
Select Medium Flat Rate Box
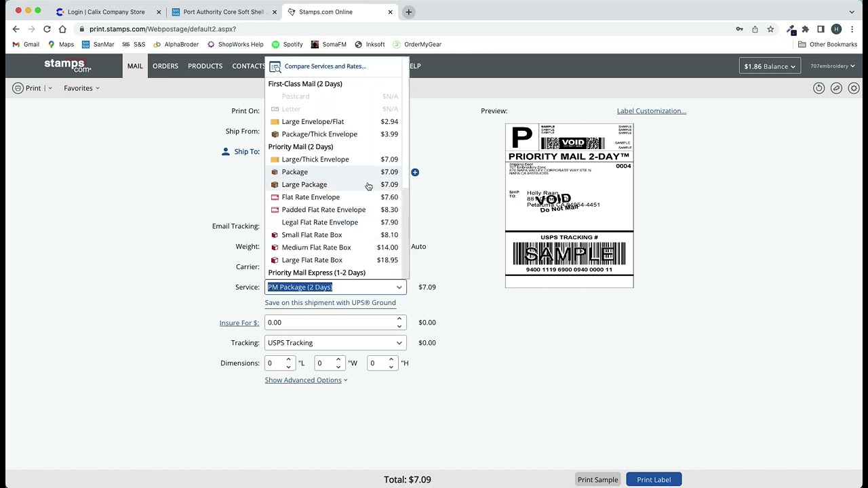tap(334, 247)
